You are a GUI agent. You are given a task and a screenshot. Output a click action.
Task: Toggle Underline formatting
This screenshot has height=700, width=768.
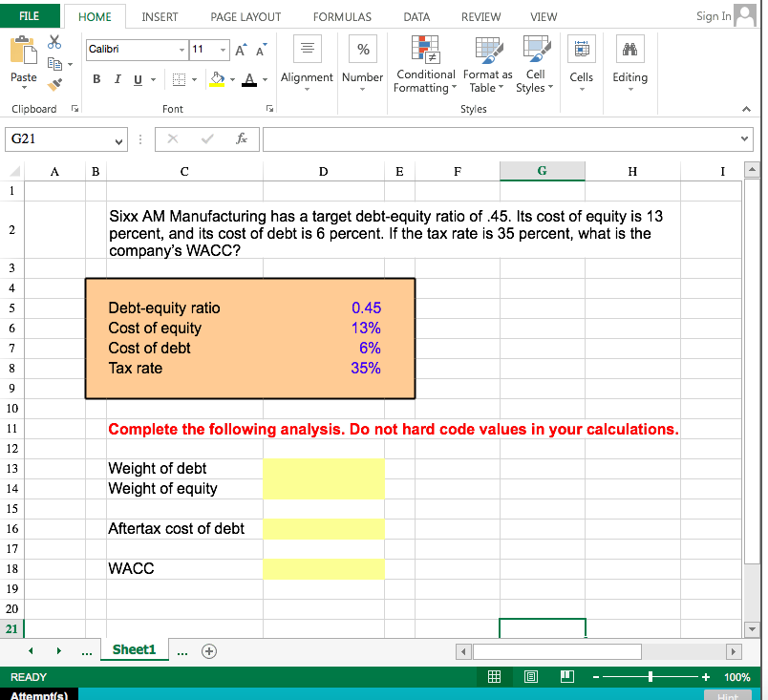(139, 79)
